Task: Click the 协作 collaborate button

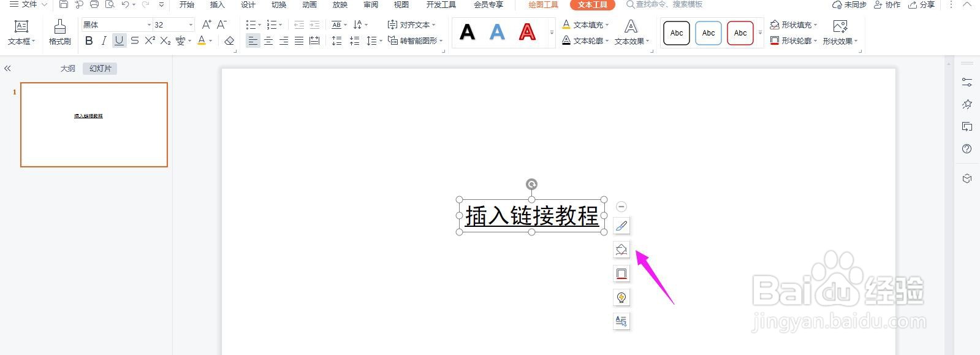Action: click(x=887, y=4)
